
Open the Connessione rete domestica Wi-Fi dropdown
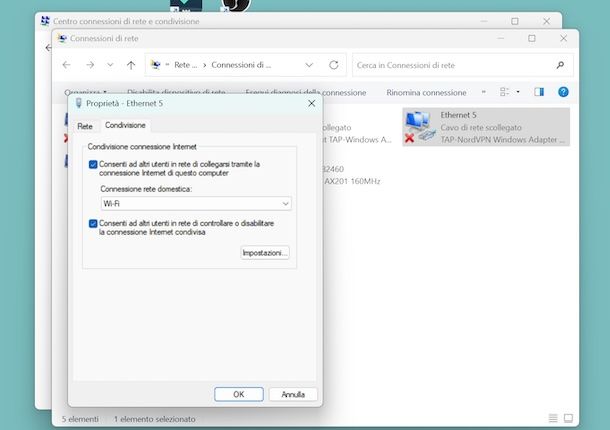(196, 204)
